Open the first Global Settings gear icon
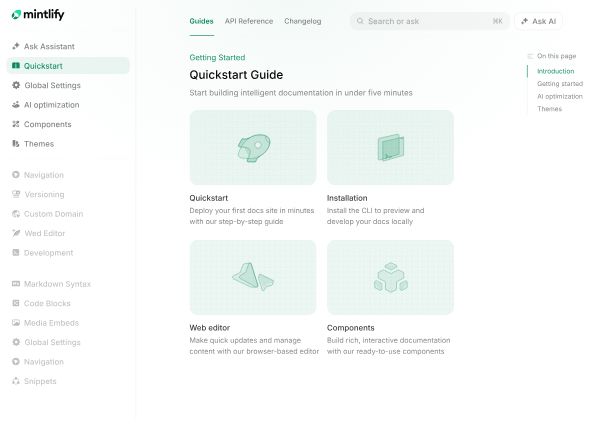 pyautogui.click(x=16, y=85)
